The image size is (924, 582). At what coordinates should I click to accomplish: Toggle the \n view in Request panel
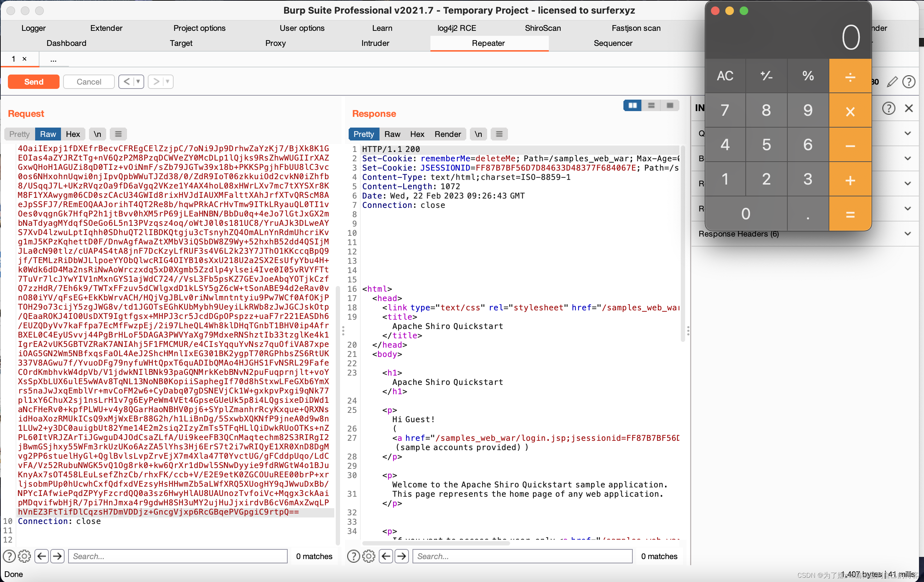tap(97, 133)
